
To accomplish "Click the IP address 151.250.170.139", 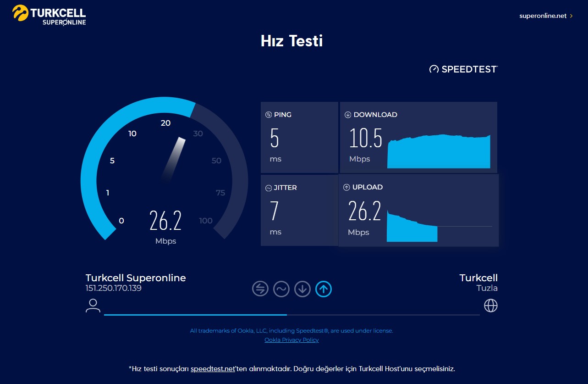I will pyautogui.click(x=113, y=289).
